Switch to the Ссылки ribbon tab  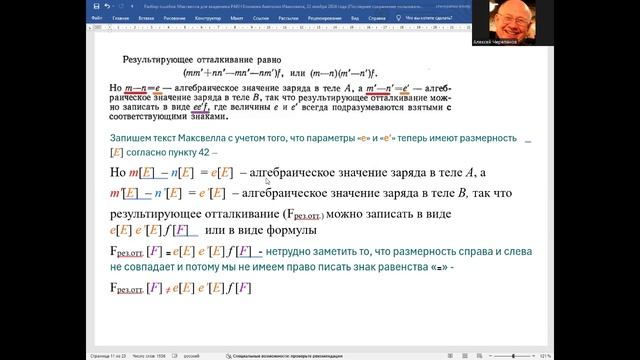coord(261,18)
